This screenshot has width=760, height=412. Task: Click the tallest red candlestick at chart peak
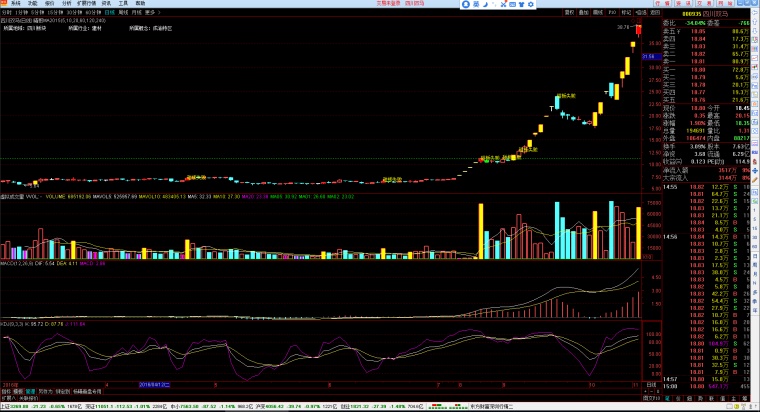click(x=640, y=30)
